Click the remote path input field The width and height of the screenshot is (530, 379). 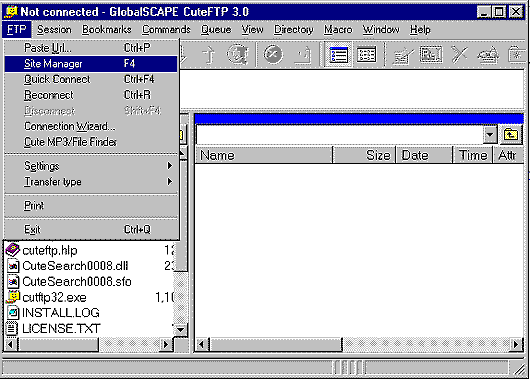[x=339, y=135]
